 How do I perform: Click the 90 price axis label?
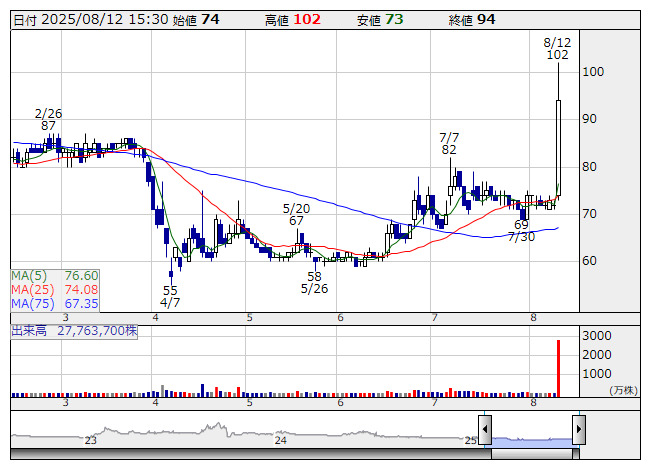pyautogui.click(x=590, y=119)
